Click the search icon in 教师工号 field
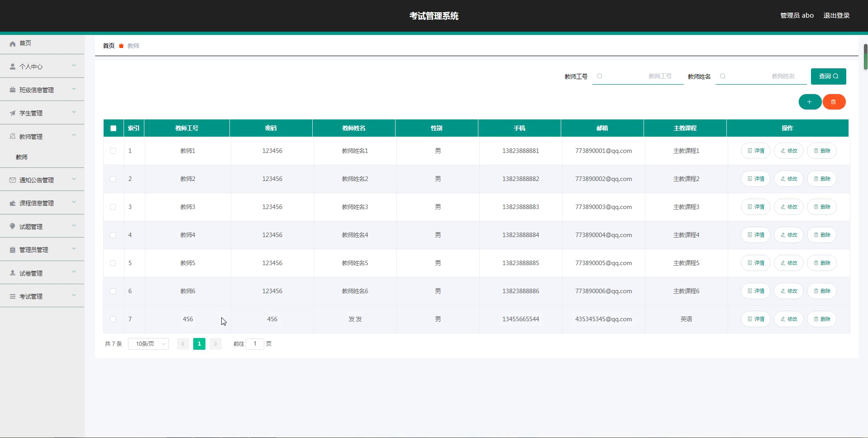The image size is (868, 438). pos(600,76)
